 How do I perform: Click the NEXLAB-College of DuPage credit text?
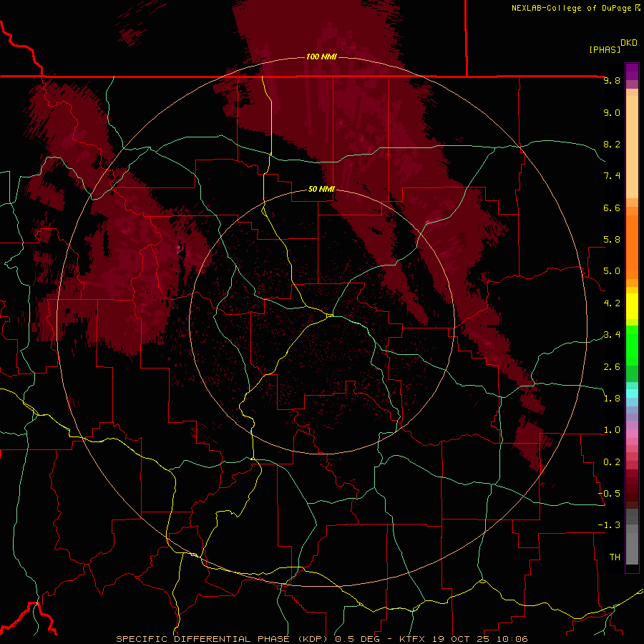coord(571,8)
